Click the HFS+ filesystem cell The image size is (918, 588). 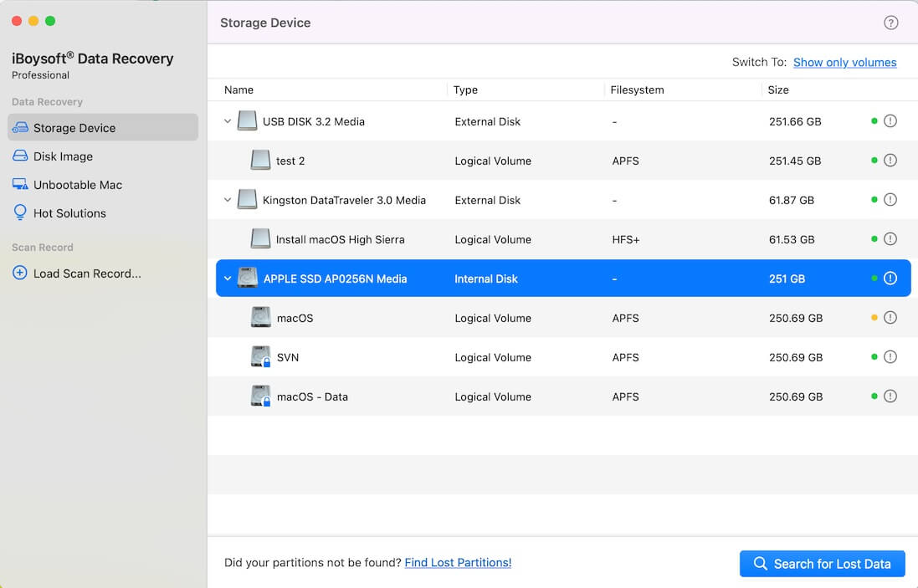click(x=626, y=240)
